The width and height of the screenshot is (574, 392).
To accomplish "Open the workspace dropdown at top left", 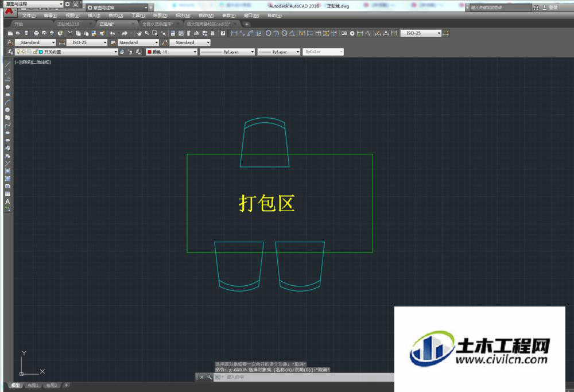I will (33, 4).
